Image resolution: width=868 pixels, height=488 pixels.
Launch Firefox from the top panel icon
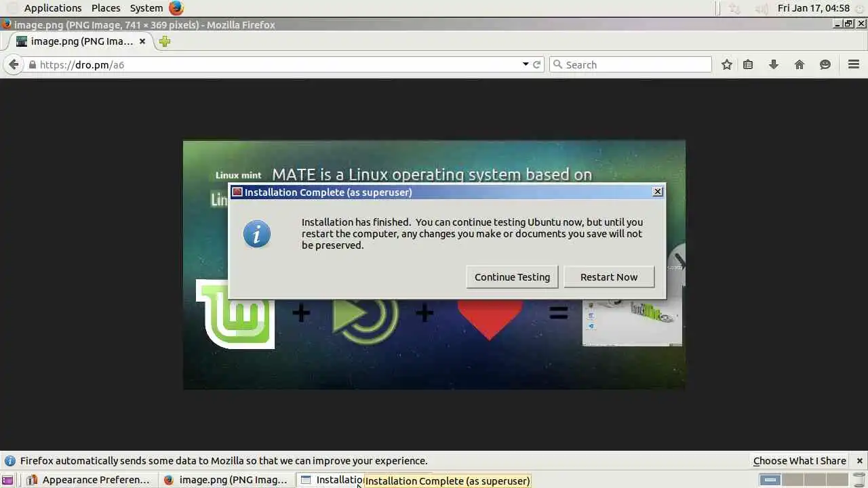click(176, 8)
